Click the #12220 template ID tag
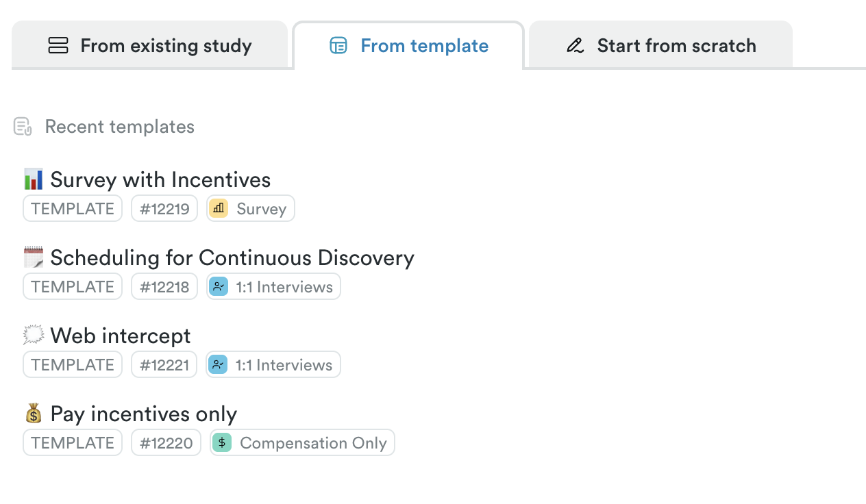866x504 pixels. coord(166,443)
